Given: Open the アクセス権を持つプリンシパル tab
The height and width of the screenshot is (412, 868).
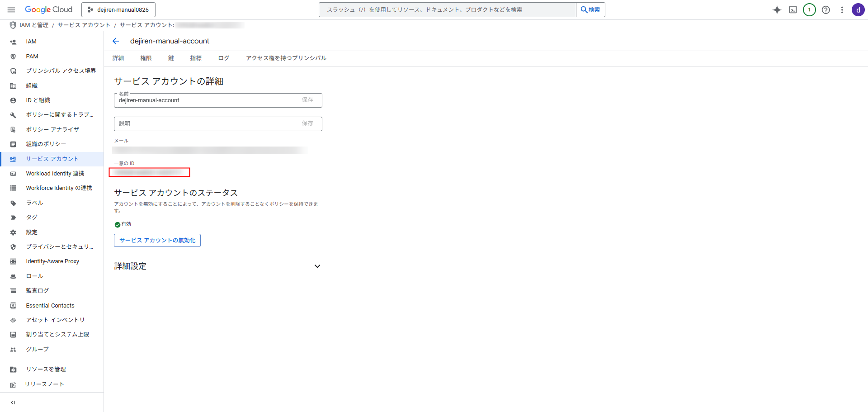Looking at the screenshot, I should (286, 58).
